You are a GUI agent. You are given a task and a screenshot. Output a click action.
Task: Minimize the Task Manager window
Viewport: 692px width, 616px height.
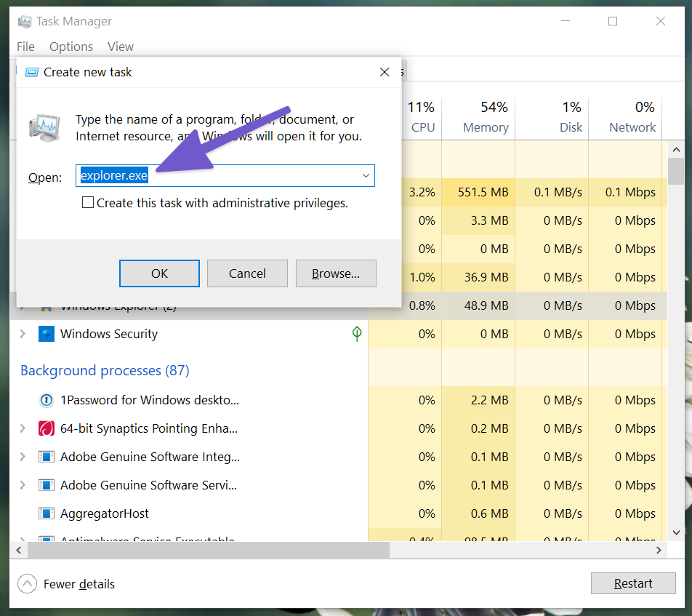pyautogui.click(x=566, y=21)
